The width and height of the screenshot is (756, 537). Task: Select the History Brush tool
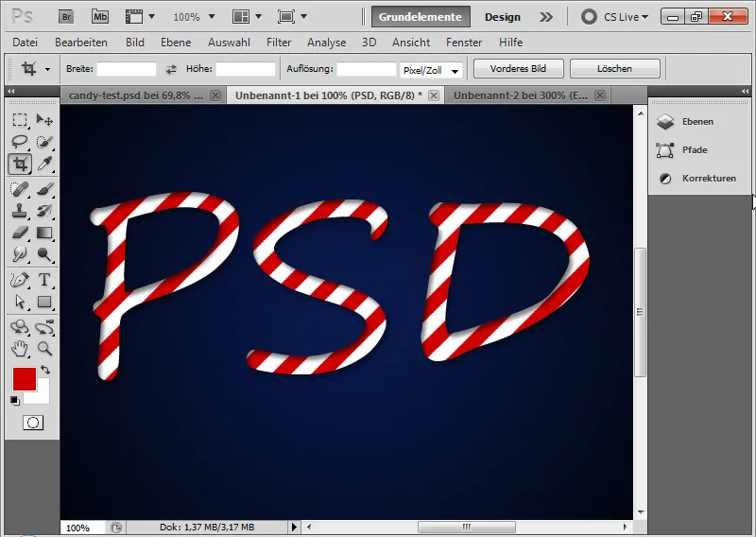point(44,211)
